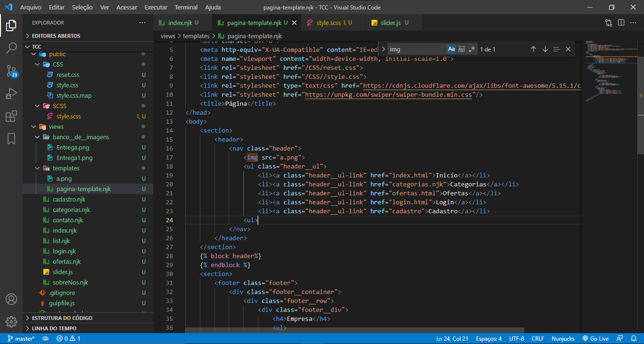Collapse the SCSS folder
The width and height of the screenshot is (644, 344).
click(37, 106)
